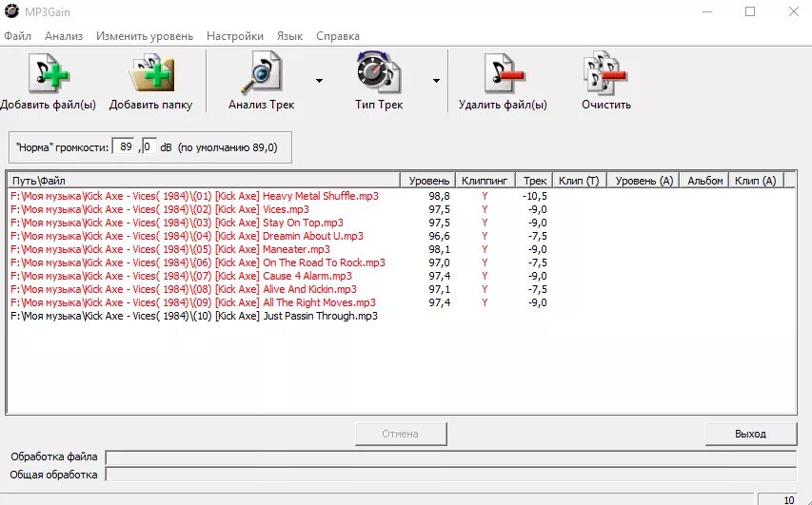This screenshot has width=812, height=505.
Task: Sort by Уровень column header
Action: pos(428,181)
